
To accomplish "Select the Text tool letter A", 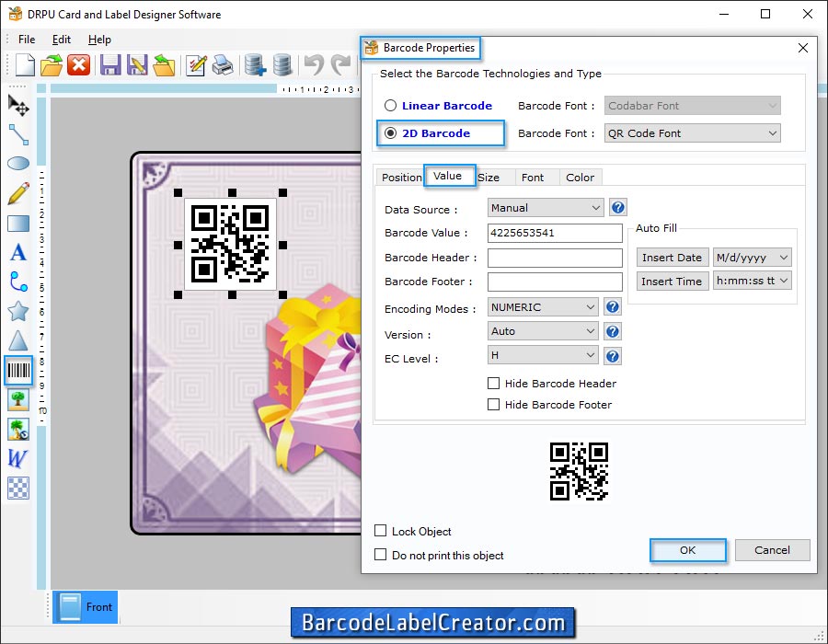I will [x=18, y=252].
